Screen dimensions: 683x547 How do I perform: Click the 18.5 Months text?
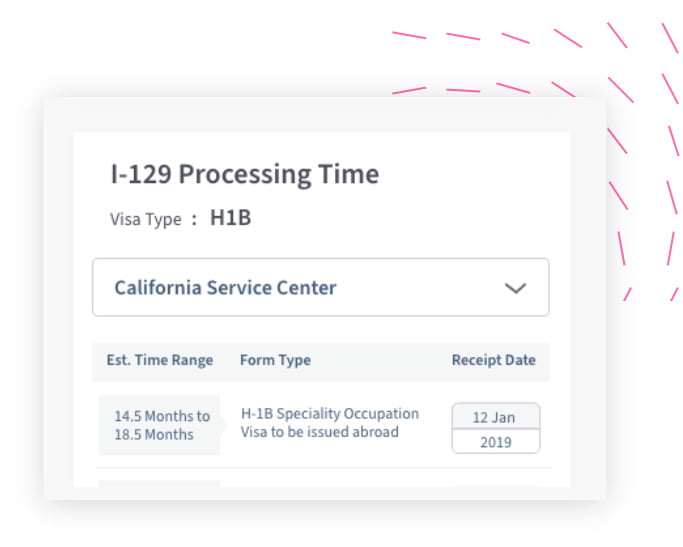(x=154, y=435)
